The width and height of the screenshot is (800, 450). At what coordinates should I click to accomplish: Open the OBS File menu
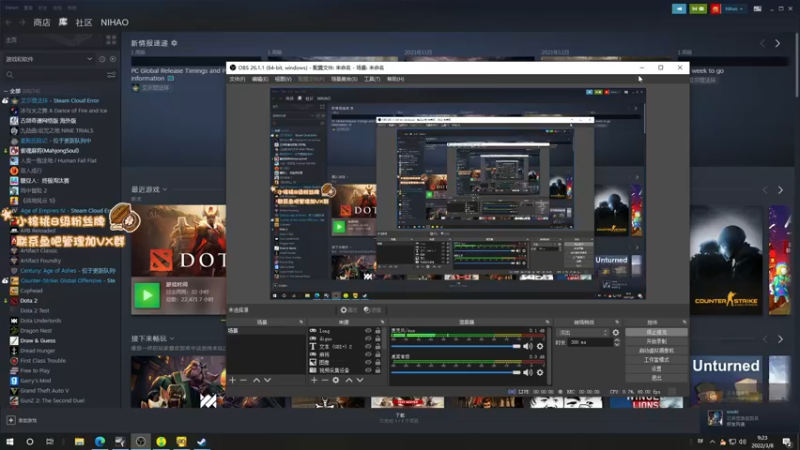237,79
